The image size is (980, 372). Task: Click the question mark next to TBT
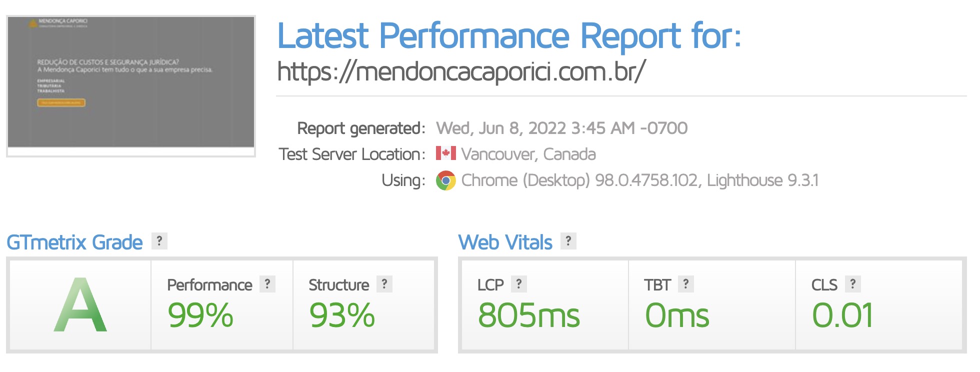coord(685,284)
